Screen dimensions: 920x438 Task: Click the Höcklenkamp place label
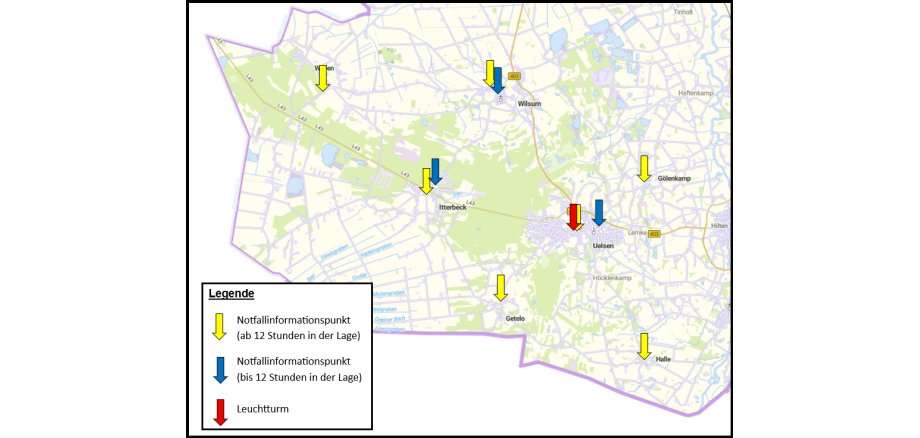pos(613,277)
